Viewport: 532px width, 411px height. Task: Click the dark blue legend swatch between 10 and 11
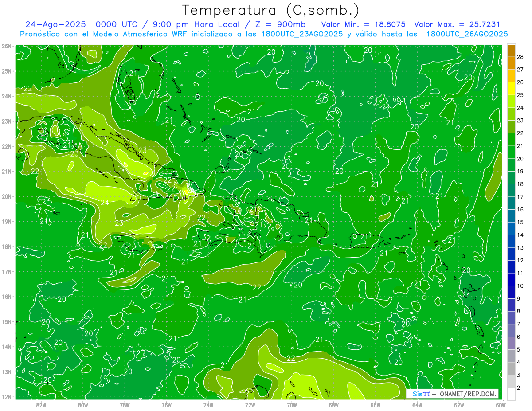pos(511,279)
